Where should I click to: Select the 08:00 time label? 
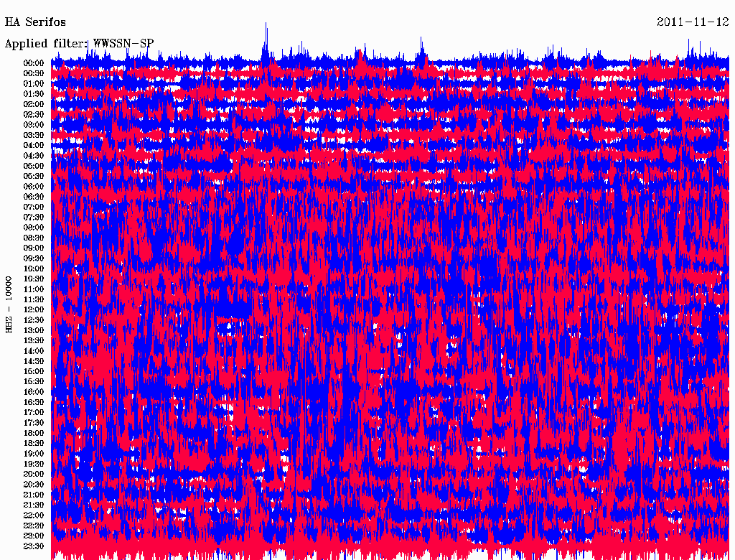pyautogui.click(x=34, y=228)
